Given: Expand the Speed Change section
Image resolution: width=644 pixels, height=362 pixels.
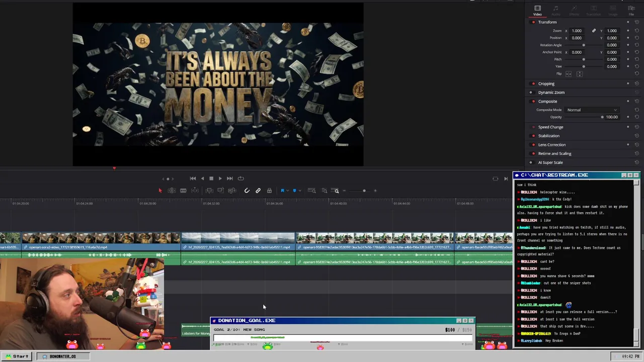Looking at the screenshot, I should 550,127.
